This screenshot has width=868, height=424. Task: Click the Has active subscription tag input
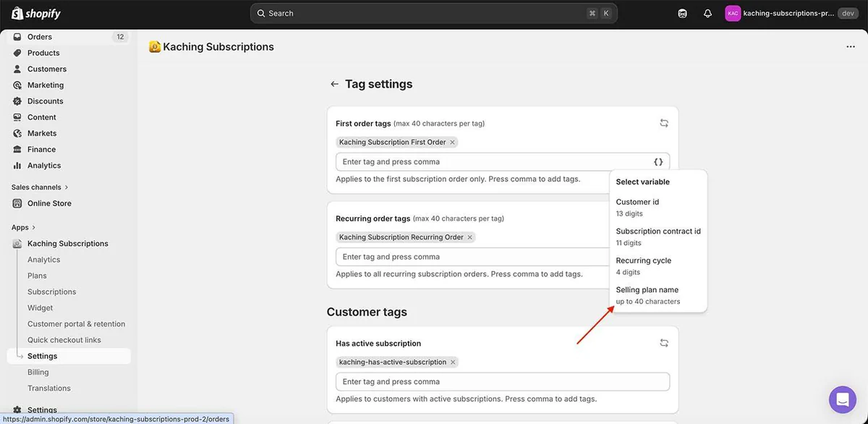click(x=503, y=382)
